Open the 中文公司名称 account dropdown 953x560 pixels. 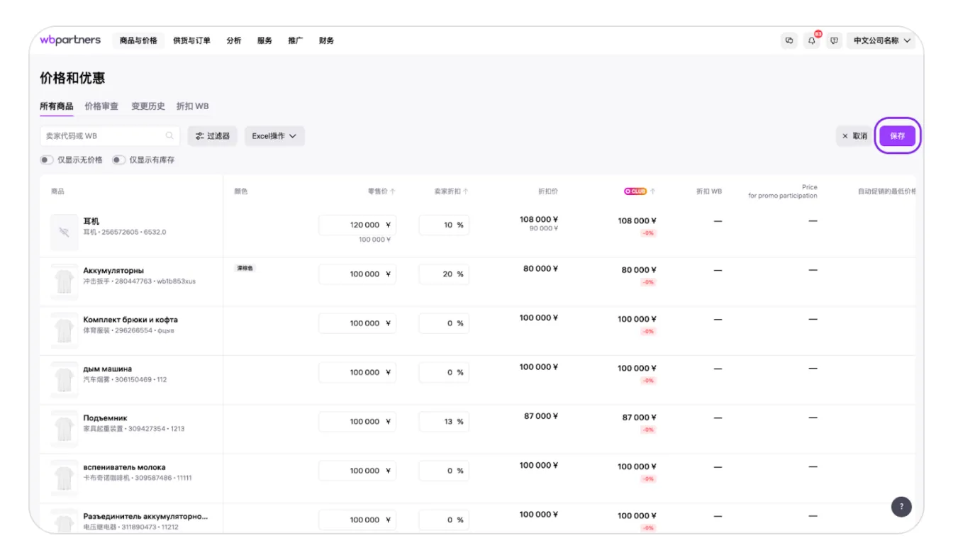[x=881, y=40]
